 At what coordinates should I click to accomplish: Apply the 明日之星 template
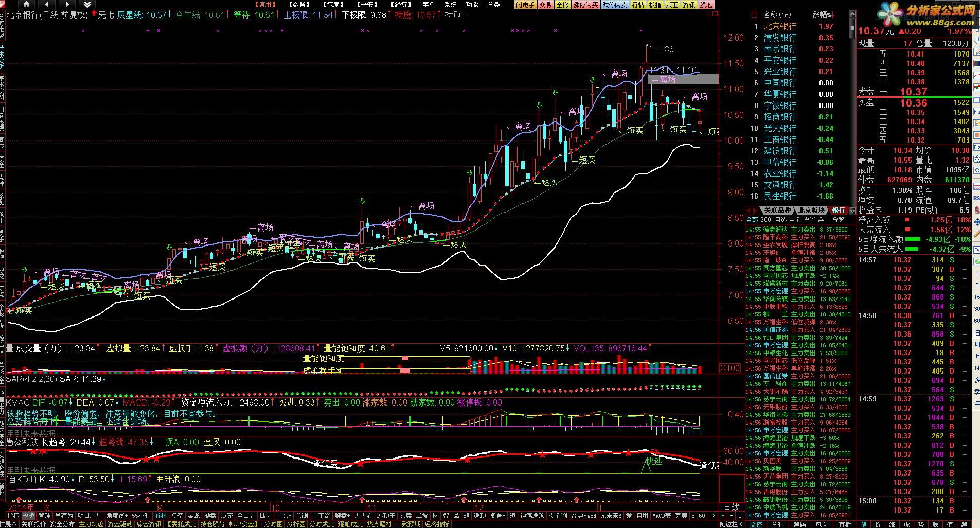coord(90,515)
